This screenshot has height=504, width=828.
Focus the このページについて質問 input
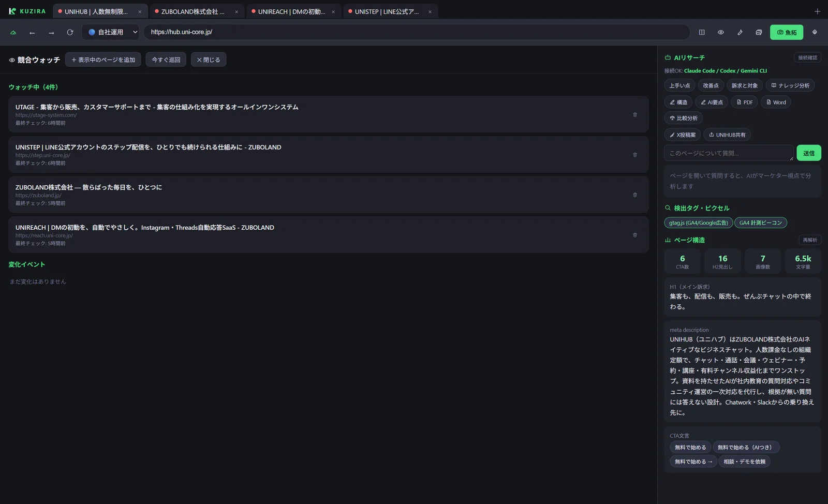click(729, 153)
